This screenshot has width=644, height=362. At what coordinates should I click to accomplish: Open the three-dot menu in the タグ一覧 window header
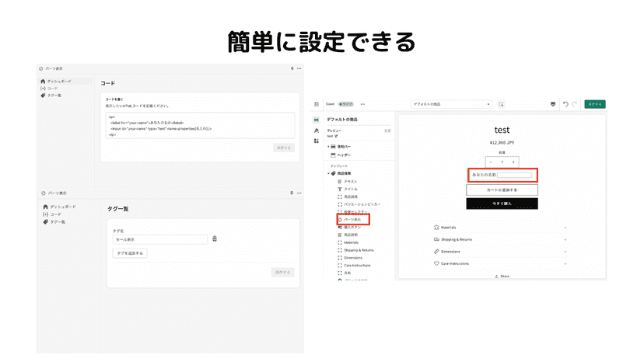click(299, 193)
